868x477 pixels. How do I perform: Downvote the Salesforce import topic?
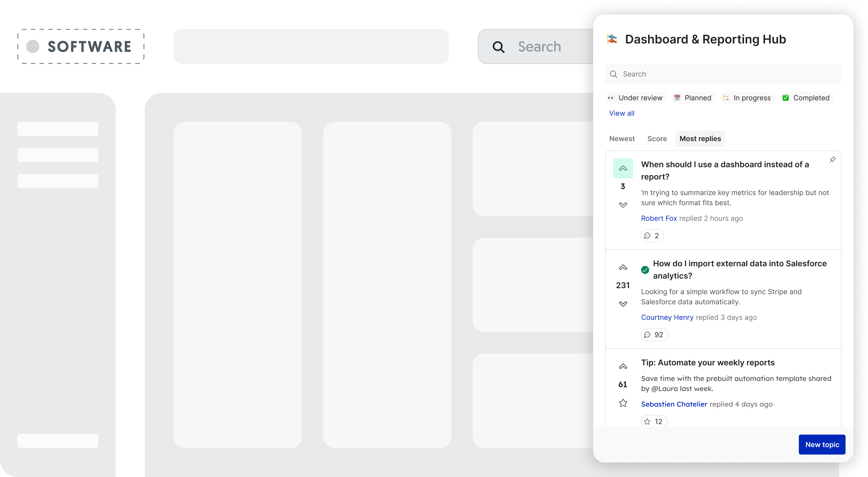point(623,304)
